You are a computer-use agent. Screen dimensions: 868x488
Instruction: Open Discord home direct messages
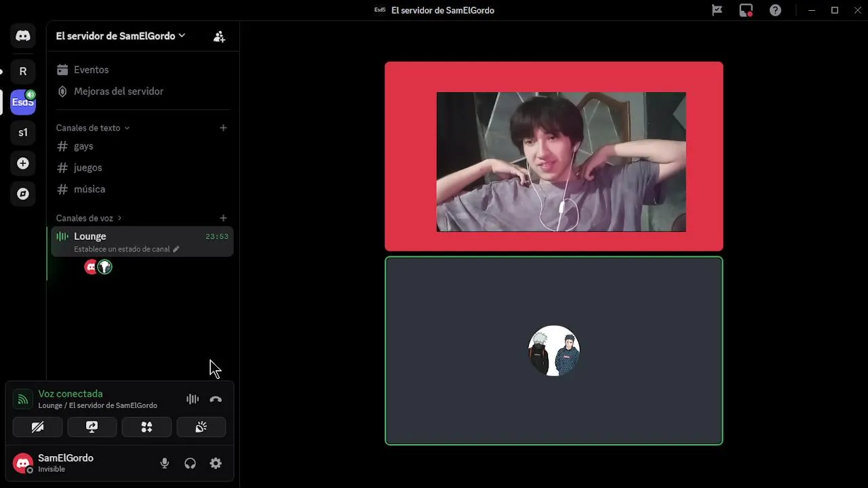point(23,36)
